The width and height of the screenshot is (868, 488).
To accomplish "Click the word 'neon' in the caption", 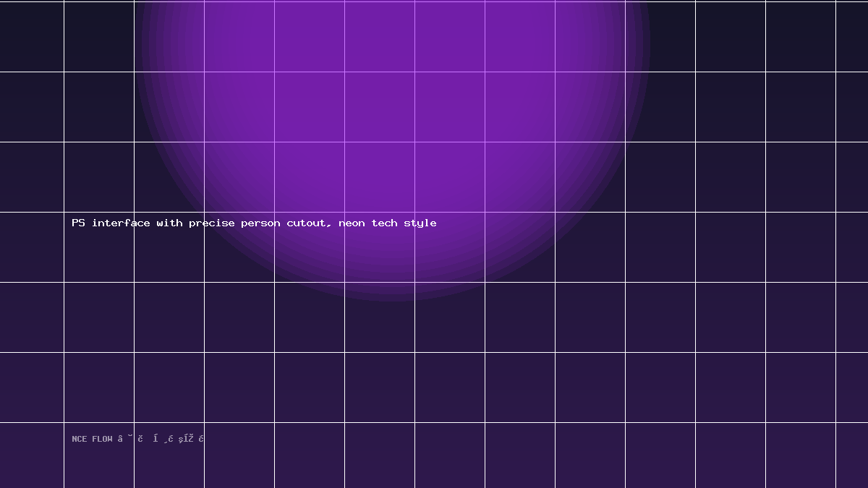I will tap(352, 223).
